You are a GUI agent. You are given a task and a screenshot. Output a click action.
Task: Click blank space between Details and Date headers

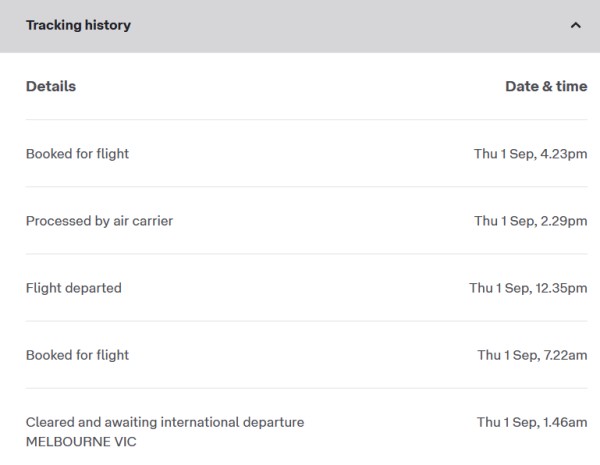(290, 86)
